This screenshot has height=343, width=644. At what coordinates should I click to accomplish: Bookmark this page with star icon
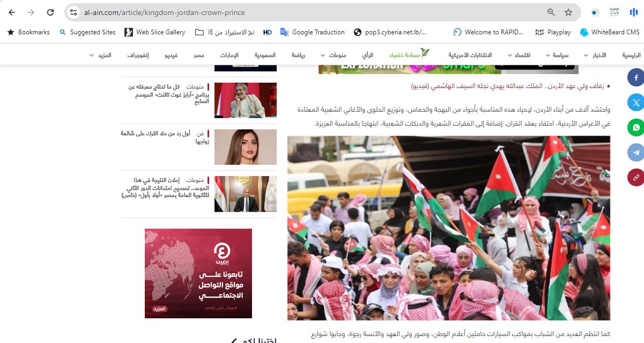point(568,12)
